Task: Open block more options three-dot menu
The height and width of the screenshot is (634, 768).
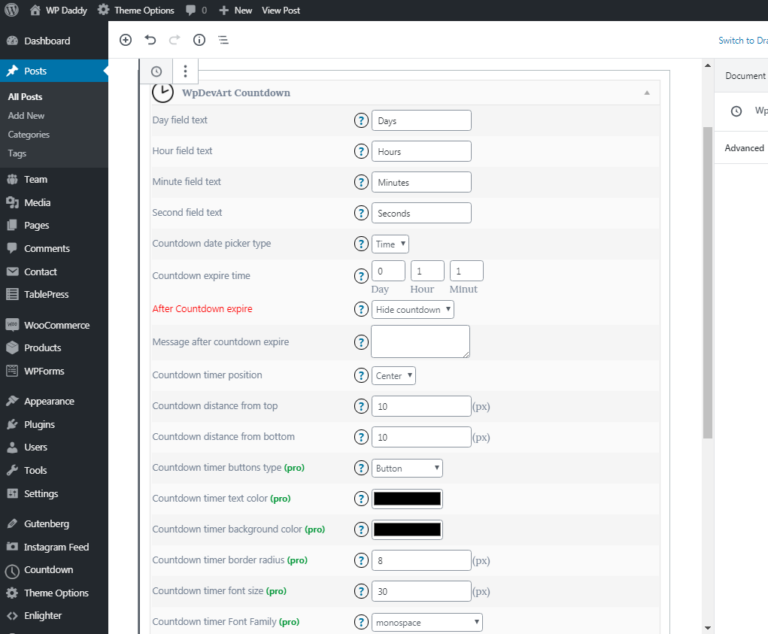Action: [185, 71]
